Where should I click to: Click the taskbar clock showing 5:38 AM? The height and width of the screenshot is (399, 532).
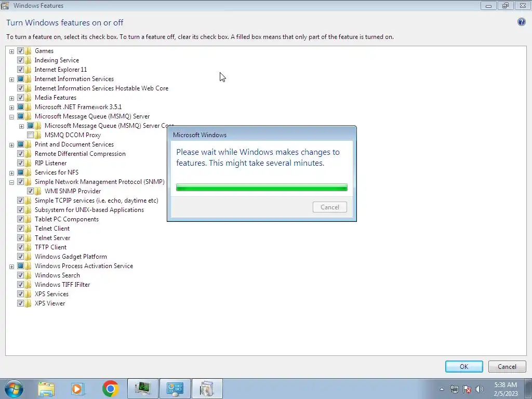click(506, 389)
